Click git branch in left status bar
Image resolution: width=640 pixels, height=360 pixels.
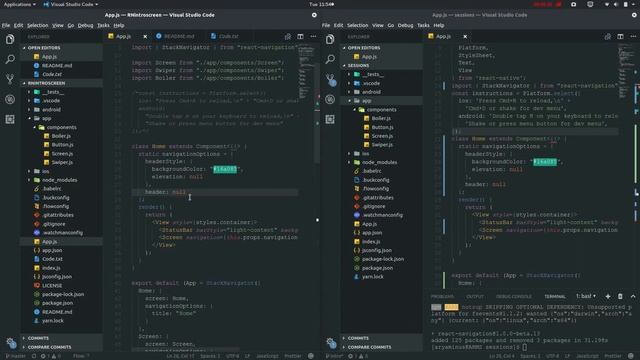(16, 356)
